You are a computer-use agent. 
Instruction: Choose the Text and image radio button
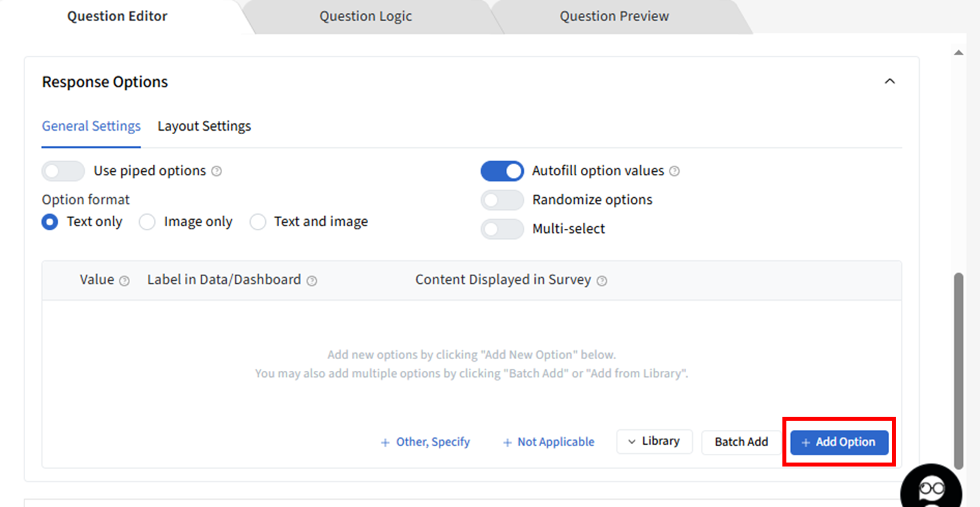[257, 222]
